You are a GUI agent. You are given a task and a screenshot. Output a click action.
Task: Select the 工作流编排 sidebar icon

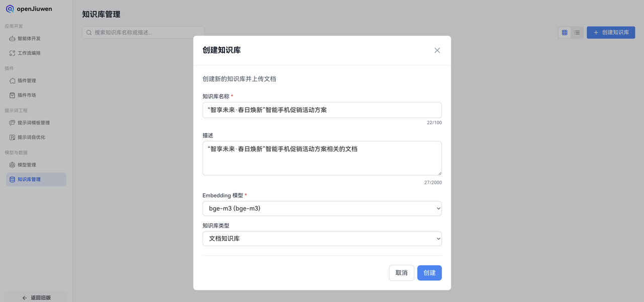coord(12,53)
